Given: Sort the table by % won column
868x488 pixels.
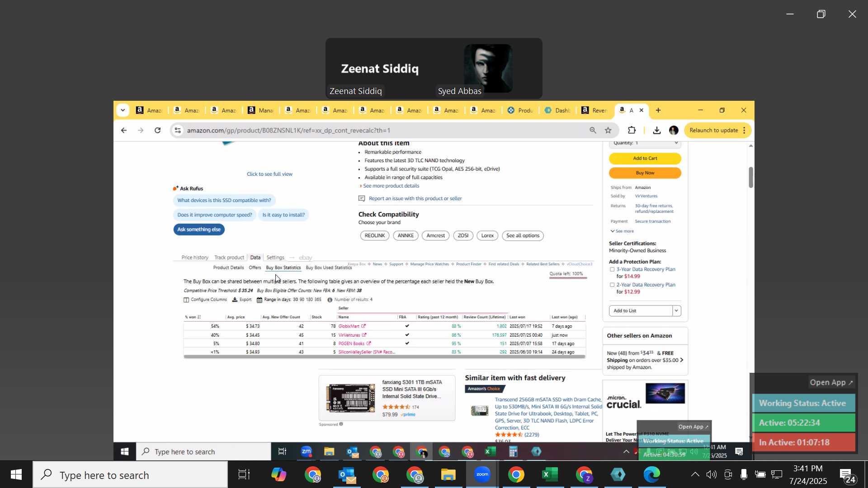Looking at the screenshot, I should click(193, 317).
